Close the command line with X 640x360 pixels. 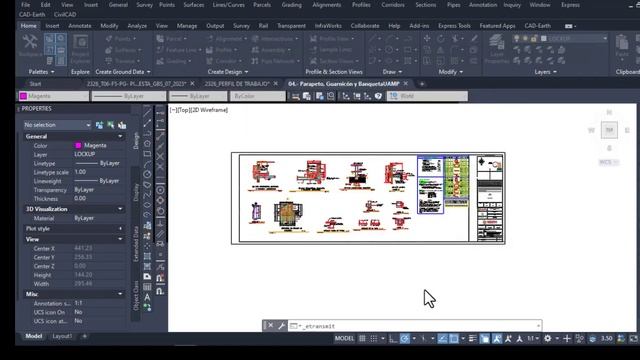point(271,326)
